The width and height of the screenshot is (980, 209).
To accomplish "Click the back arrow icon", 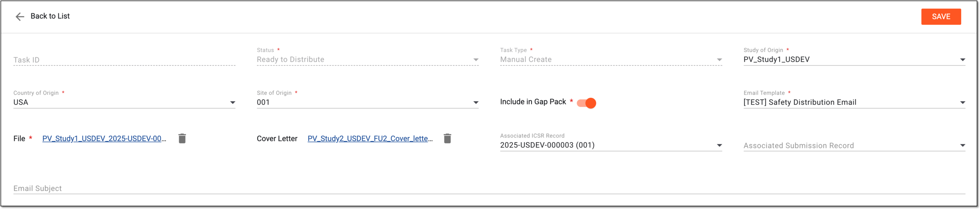I will coord(20,16).
